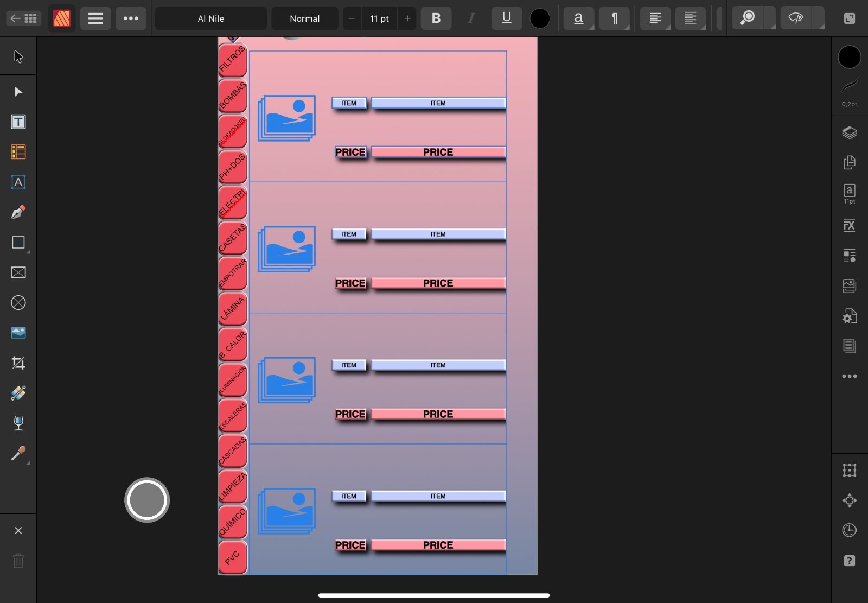
Task: Select the Move tool arrow
Action: 18,56
